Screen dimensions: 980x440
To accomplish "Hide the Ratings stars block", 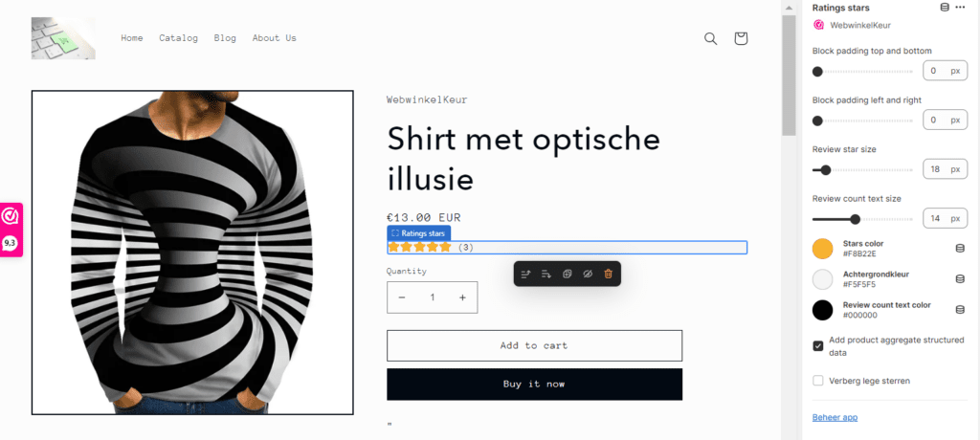I will [x=588, y=274].
